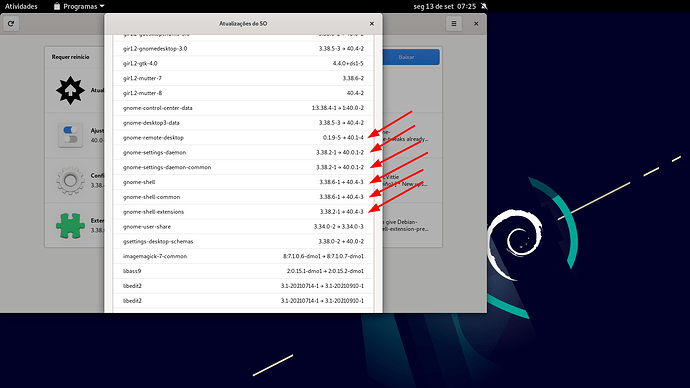Expand the Programas dropdown arrow
Viewport: 690px width, 388px height.
102,6
